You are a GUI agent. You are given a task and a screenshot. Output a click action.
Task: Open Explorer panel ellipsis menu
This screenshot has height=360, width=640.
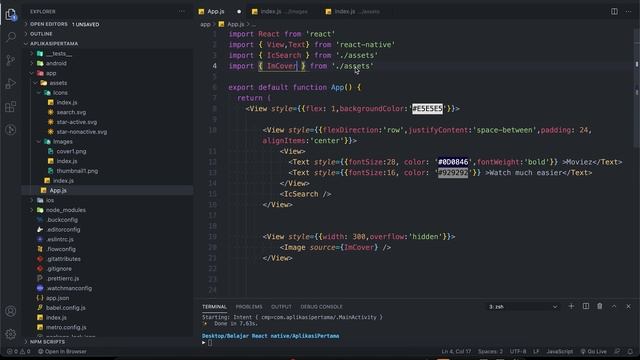[182, 11]
